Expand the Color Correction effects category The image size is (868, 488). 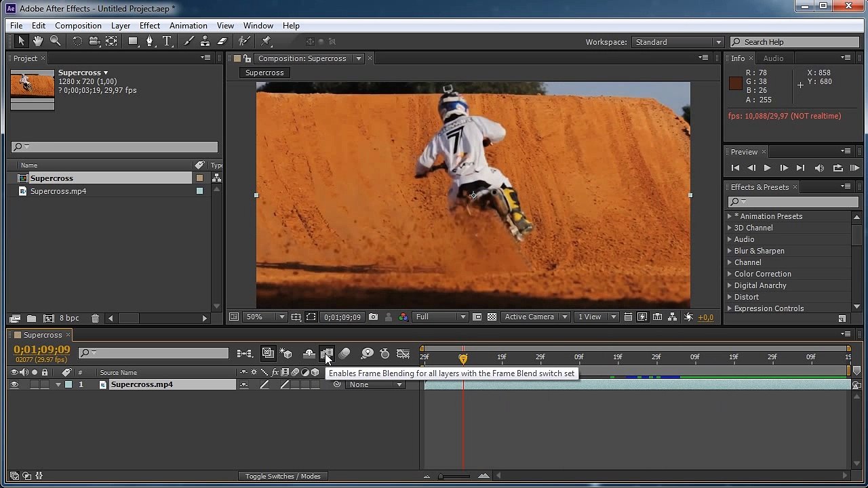point(730,274)
